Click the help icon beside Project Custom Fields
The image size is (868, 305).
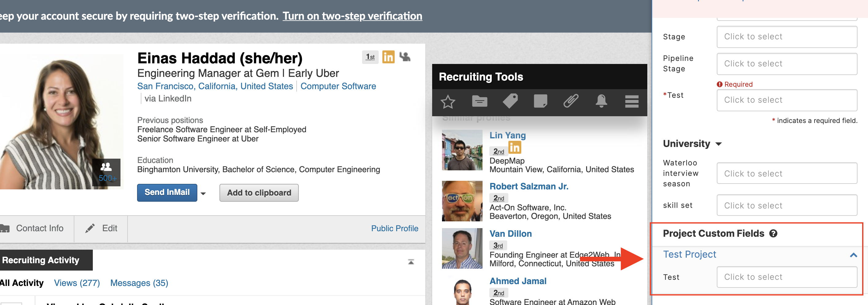[x=773, y=233]
